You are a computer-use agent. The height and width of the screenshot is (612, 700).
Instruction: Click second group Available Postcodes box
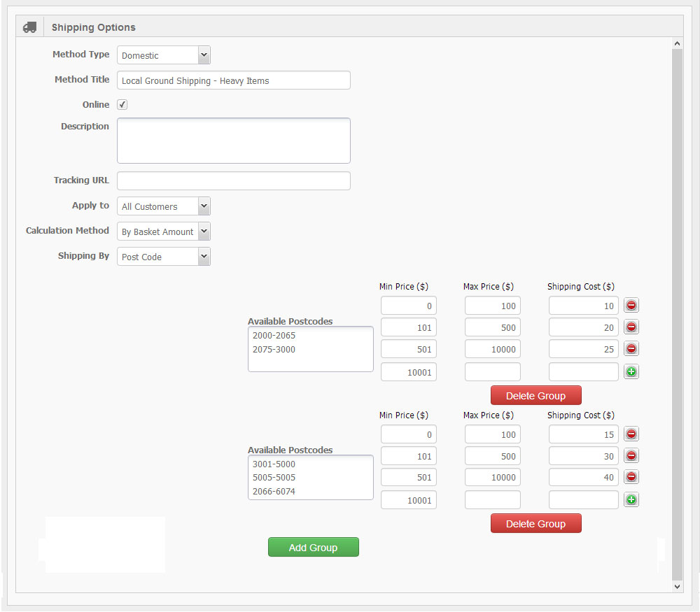(311, 477)
